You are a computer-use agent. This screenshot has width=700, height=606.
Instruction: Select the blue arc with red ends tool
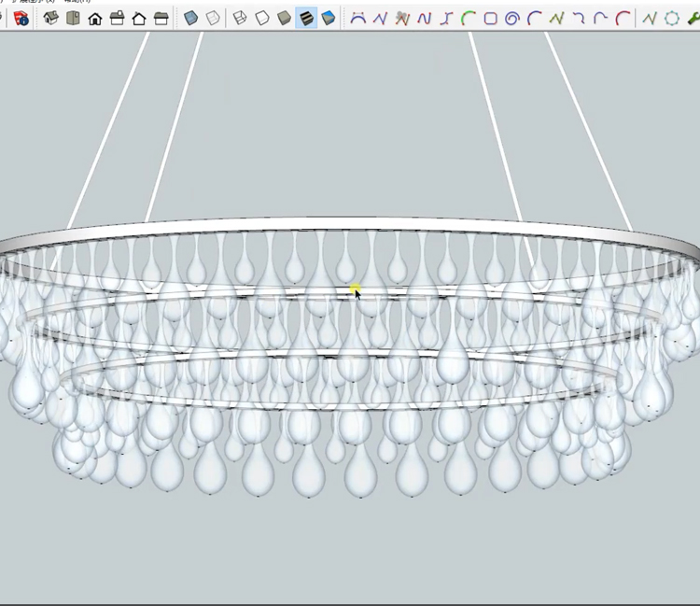[535, 19]
